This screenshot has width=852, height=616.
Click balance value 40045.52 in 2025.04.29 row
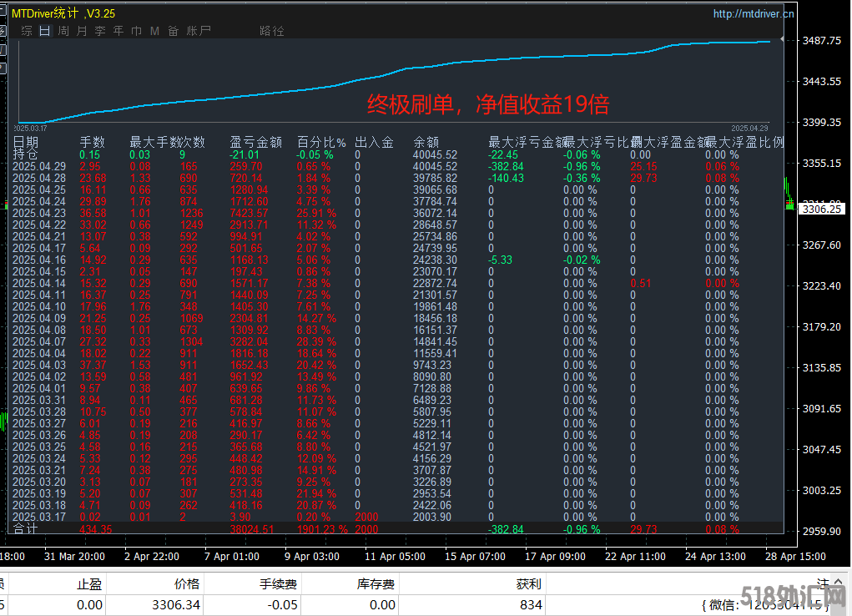tap(436, 166)
